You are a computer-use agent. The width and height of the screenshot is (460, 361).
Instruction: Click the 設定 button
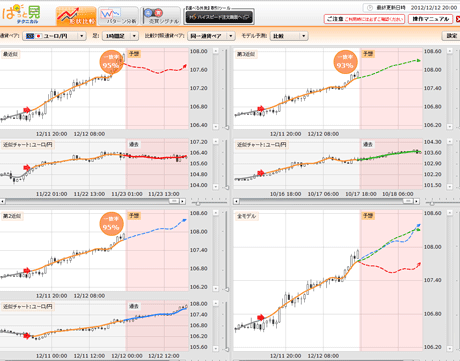click(x=451, y=36)
